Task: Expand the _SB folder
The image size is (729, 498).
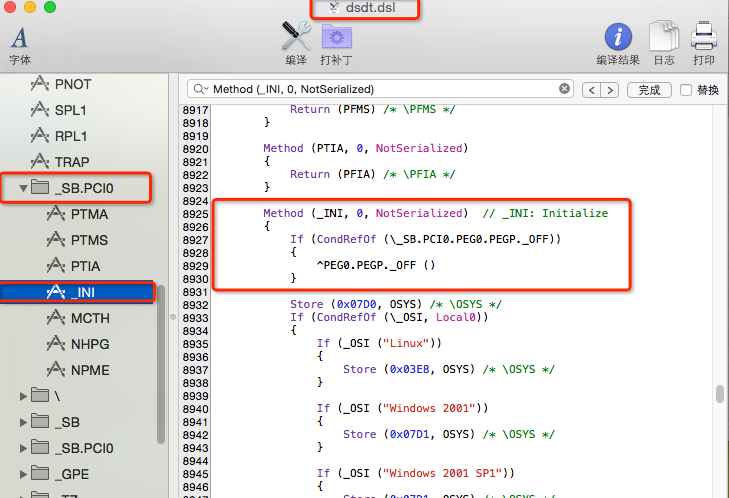Action: (x=24, y=422)
